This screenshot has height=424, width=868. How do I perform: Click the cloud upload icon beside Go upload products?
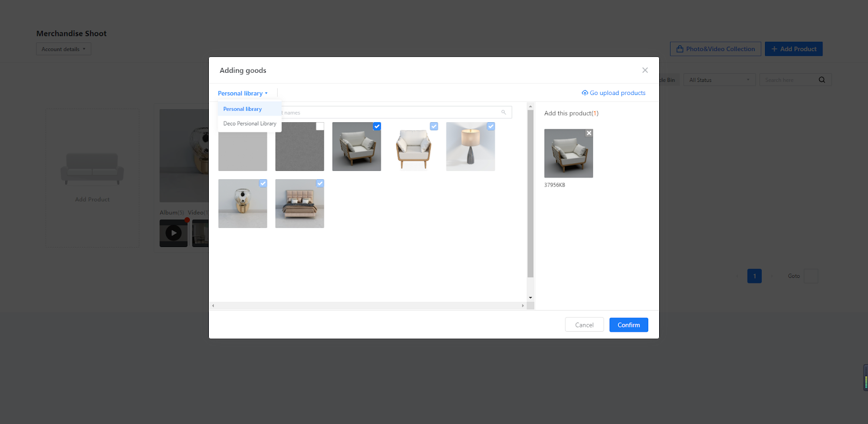(x=585, y=93)
